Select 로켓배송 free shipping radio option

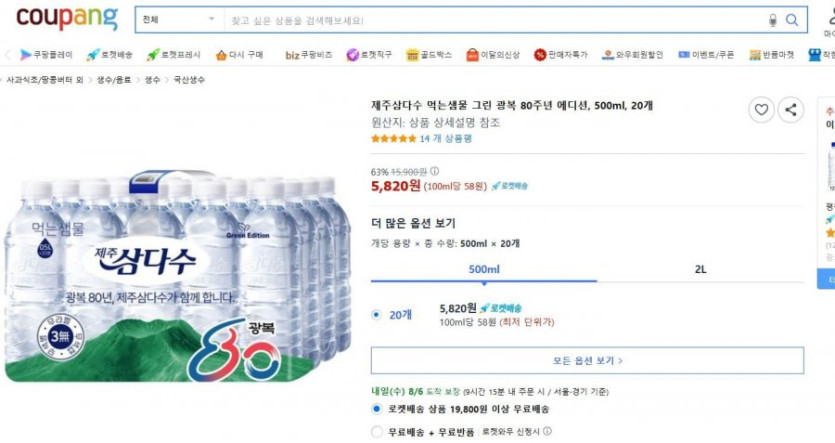[x=376, y=409]
